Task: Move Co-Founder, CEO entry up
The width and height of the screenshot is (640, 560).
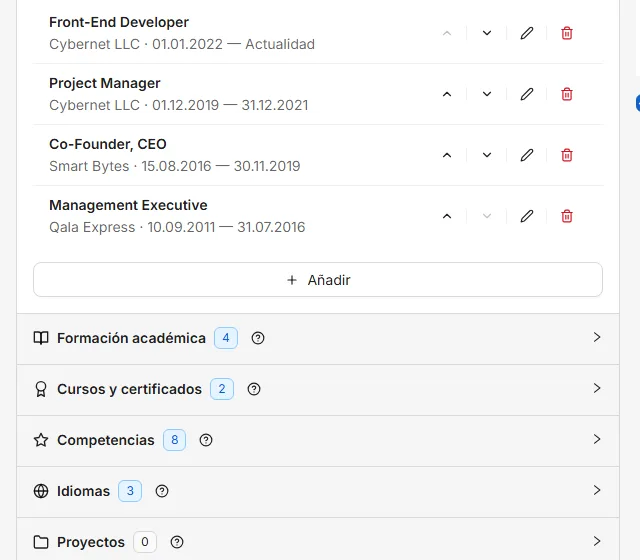Action: [x=447, y=155]
